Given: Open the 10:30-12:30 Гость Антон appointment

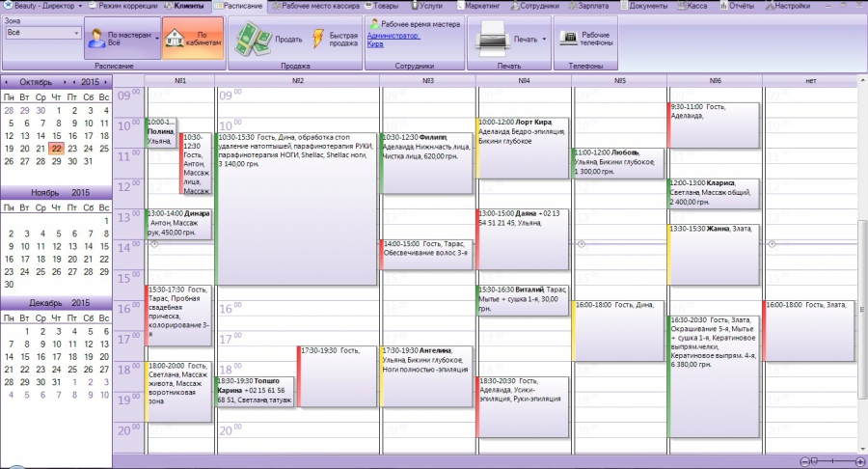Looking at the screenshot, I should pyautogui.click(x=196, y=163).
